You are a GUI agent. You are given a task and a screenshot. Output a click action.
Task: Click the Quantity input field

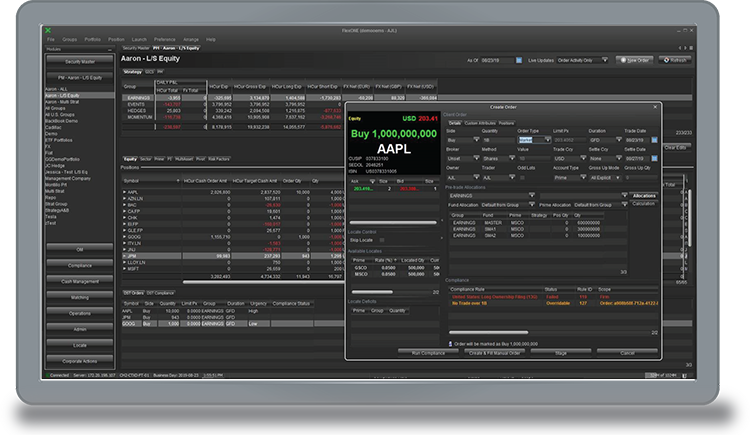click(497, 140)
